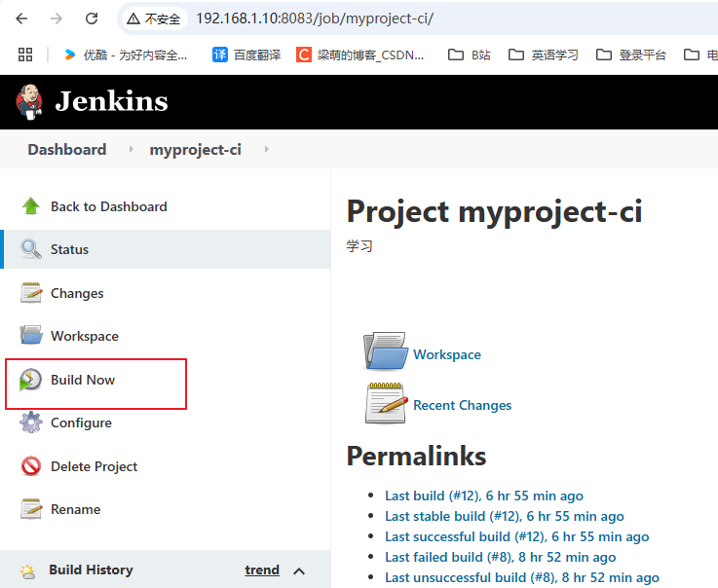Start a build with Build Now
The height and width of the screenshot is (588, 718).
pos(83,380)
